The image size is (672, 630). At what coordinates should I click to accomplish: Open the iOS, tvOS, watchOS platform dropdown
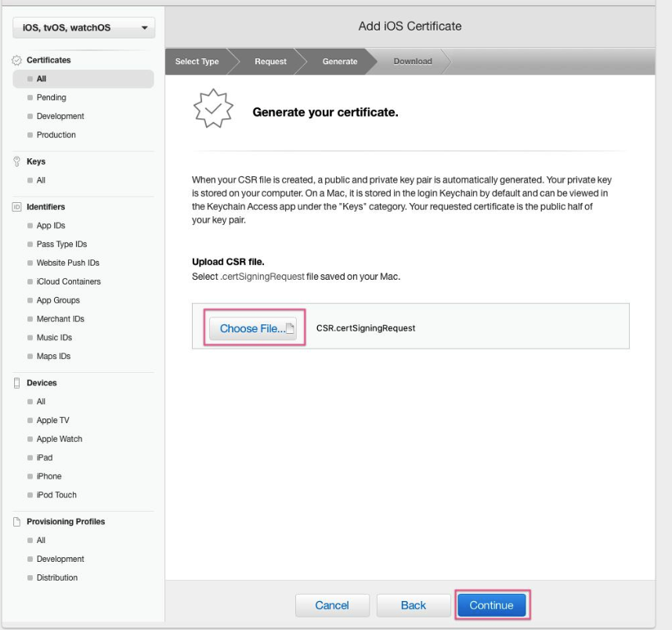pos(84,28)
